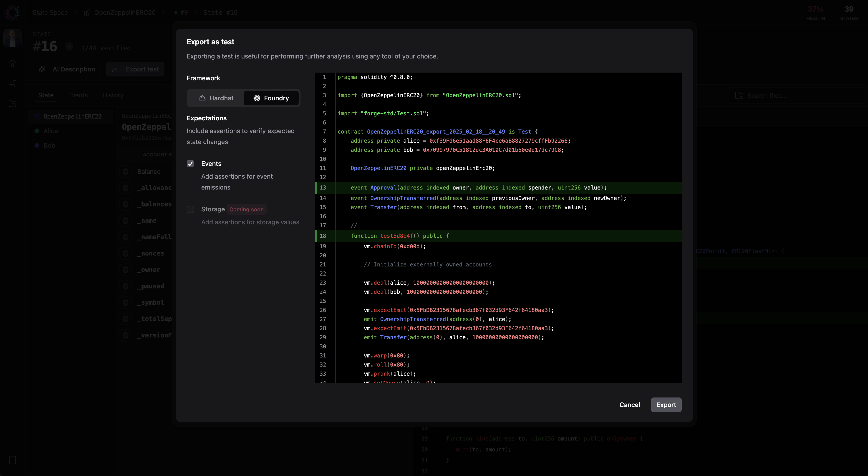Switch to the Events tab
868x476 pixels.
[x=78, y=95]
